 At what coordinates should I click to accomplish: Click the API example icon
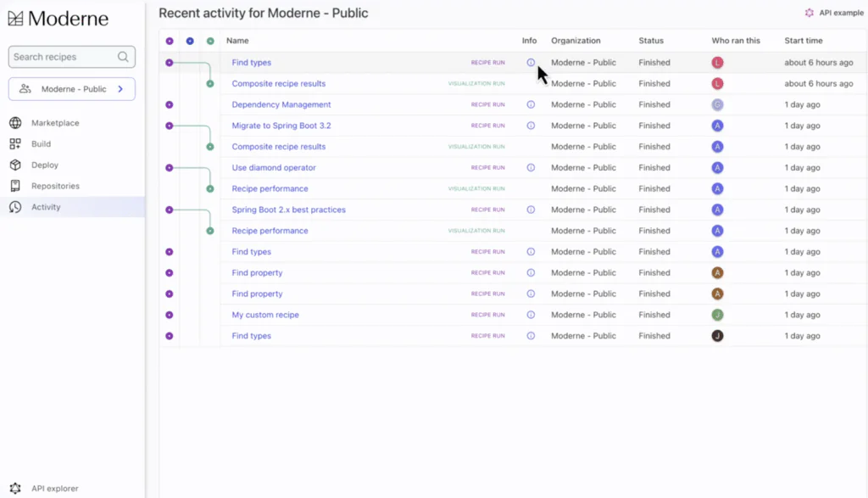(x=809, y=13)
